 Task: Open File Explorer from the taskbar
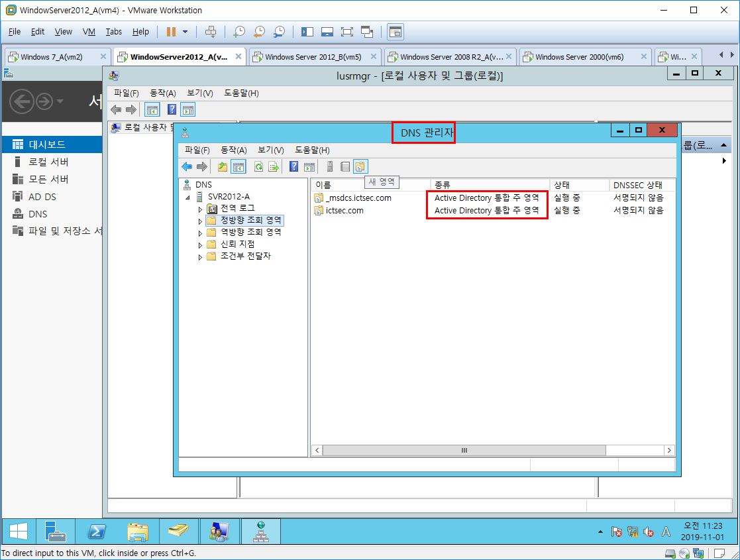pos(138,532)
